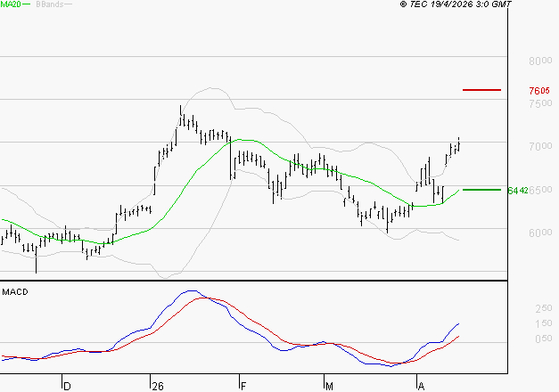Click the F month marker on time axis

pyautogui.click(x=243, y=386)
